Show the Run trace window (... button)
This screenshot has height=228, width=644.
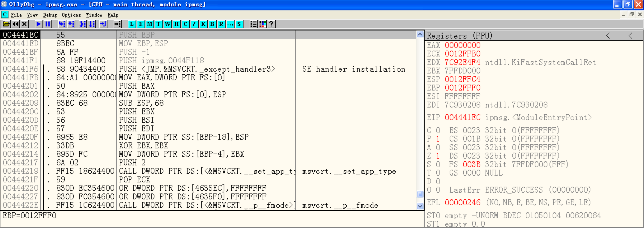click(230, 24)
